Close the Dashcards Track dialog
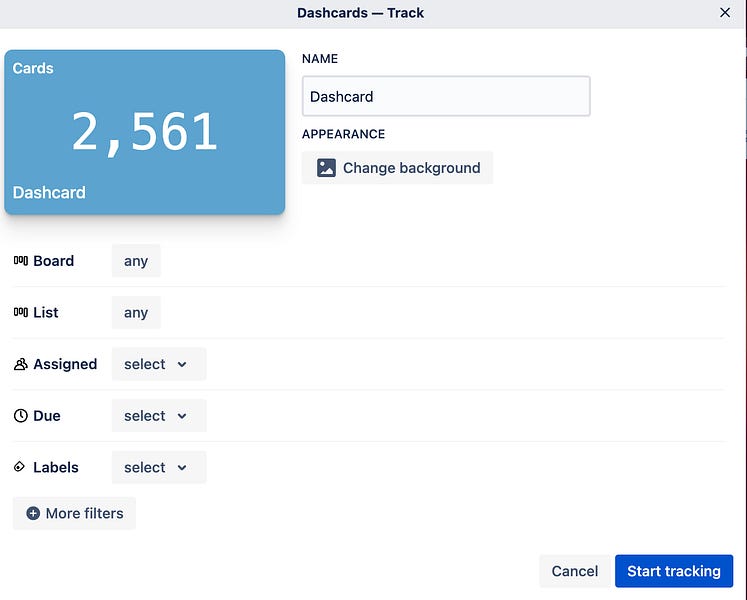Viewport: 747px width, 600px height. point(725,13)
